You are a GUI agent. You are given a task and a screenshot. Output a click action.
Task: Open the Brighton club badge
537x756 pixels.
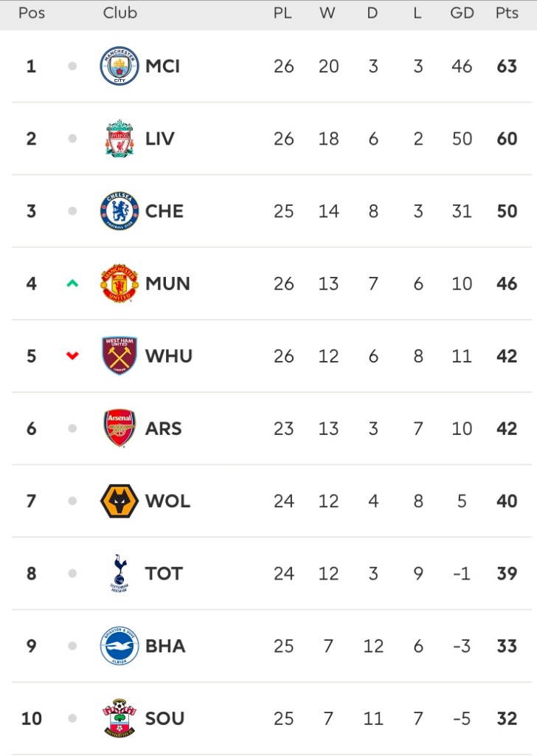[119, 646]
